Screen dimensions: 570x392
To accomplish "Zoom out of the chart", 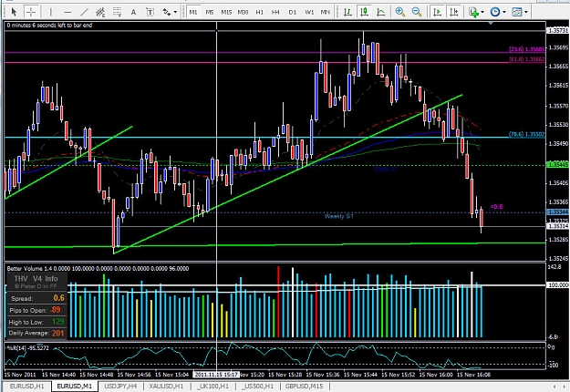I will 417,12.
